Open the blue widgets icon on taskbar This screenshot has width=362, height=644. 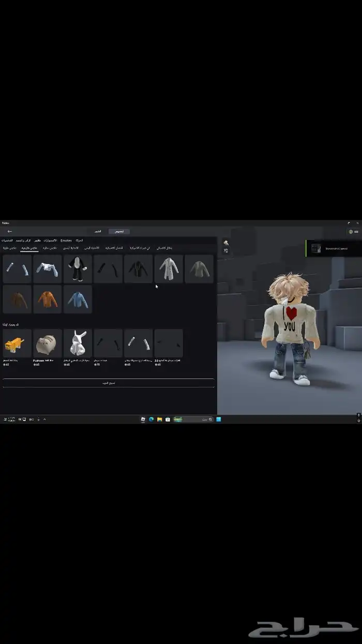point(218,420)
